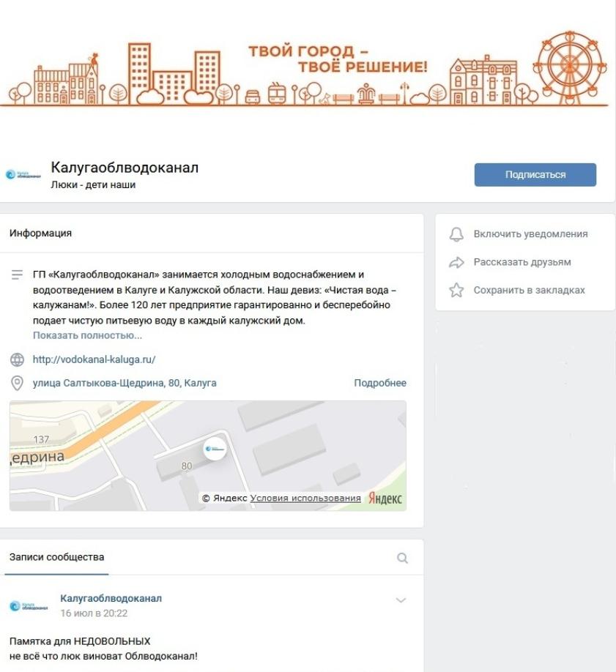Click the bell notification icon
This screenshot has width=616, height=672.
coord(456,234)
